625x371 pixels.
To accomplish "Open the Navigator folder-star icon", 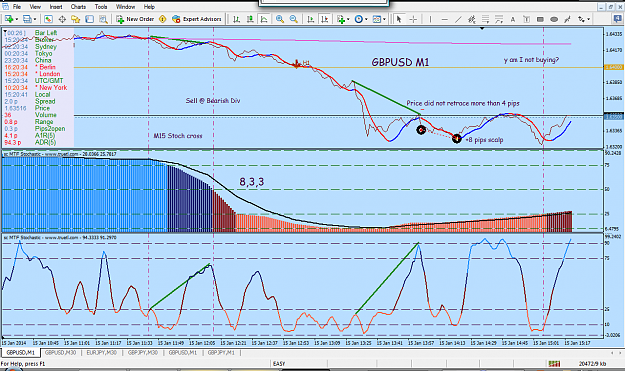I will coord(75,19).
